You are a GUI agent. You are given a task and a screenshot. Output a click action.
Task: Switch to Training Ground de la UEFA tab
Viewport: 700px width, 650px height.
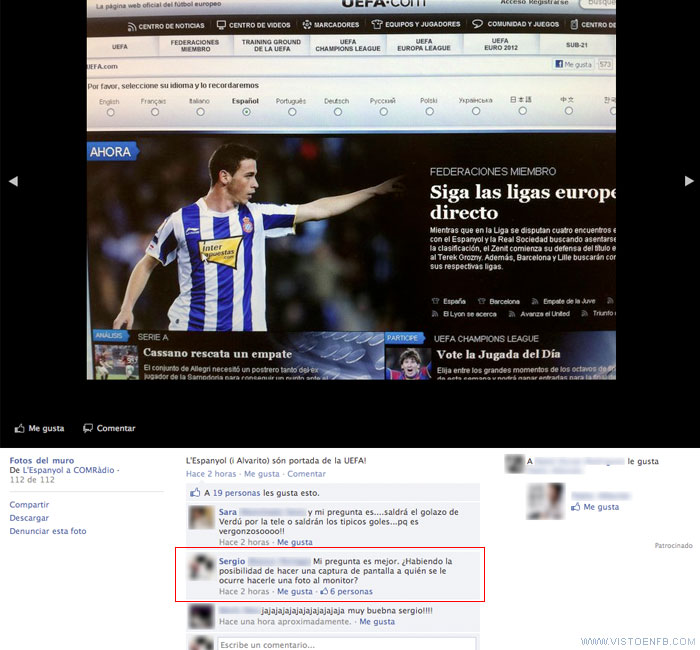271,45
